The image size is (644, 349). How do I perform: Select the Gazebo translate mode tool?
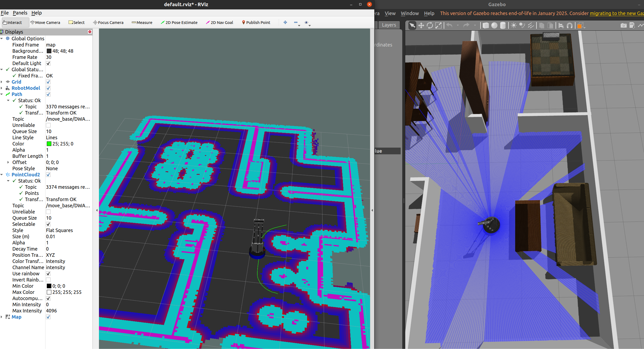coord(421,26)
